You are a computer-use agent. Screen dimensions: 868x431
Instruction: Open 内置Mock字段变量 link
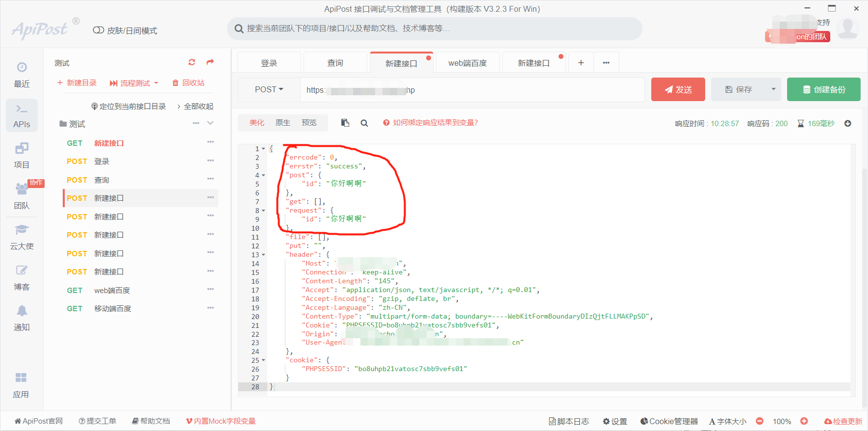221,421
